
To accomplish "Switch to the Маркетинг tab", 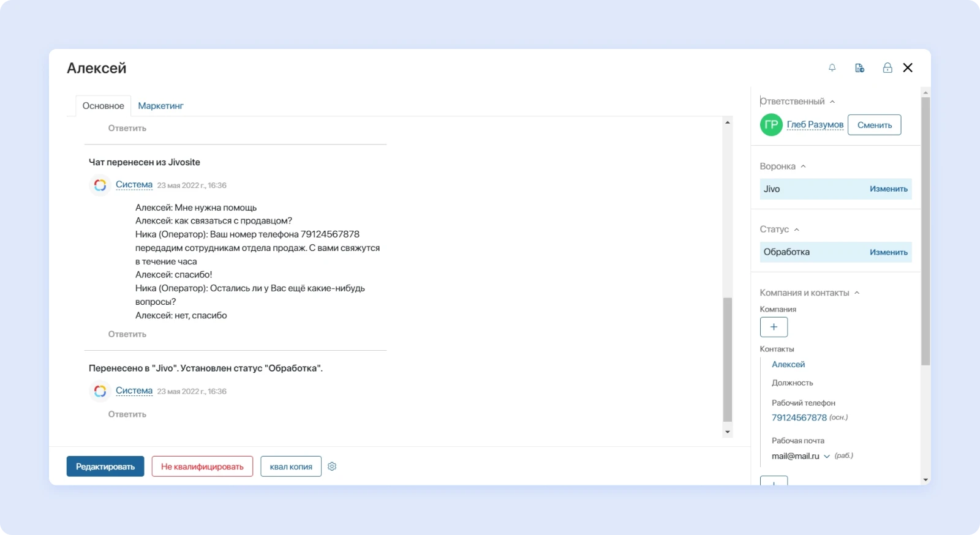I will (160, 106).
